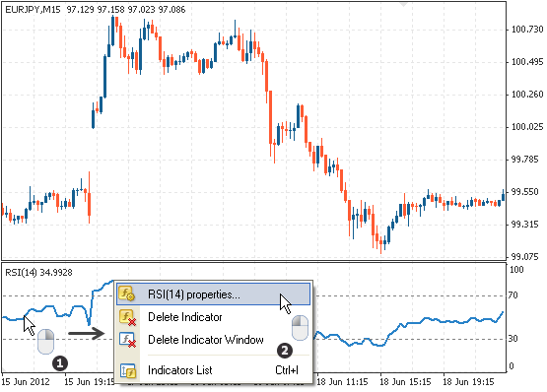Click the 99.075 price scale label

click(524, 257)
